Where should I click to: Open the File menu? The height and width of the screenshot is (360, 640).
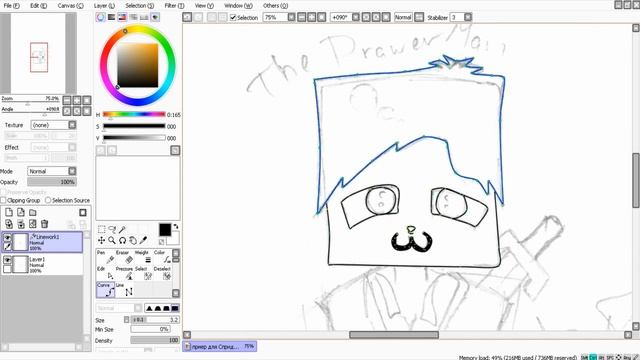pos(11,6)
